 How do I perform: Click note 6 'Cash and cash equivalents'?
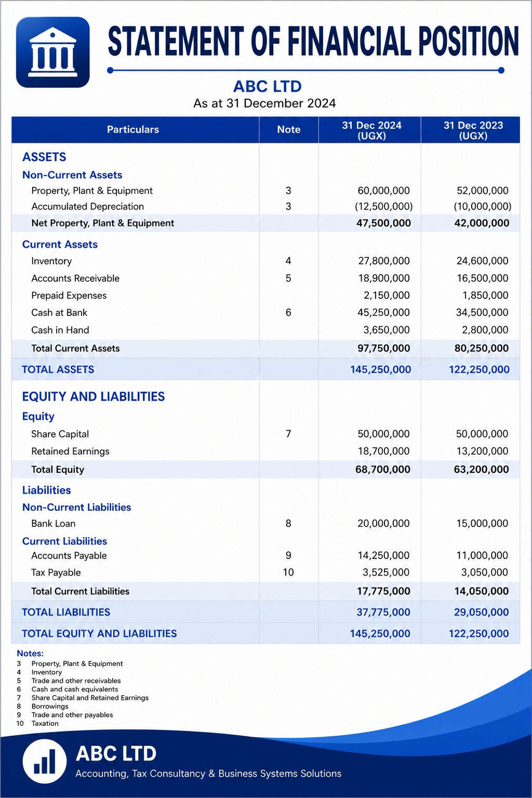point(75,689)
